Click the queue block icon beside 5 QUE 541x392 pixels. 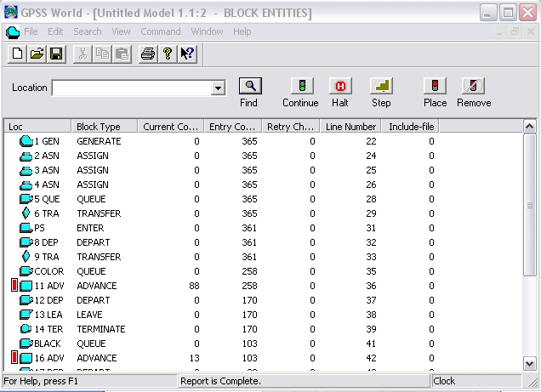click(x=26, y=199)
